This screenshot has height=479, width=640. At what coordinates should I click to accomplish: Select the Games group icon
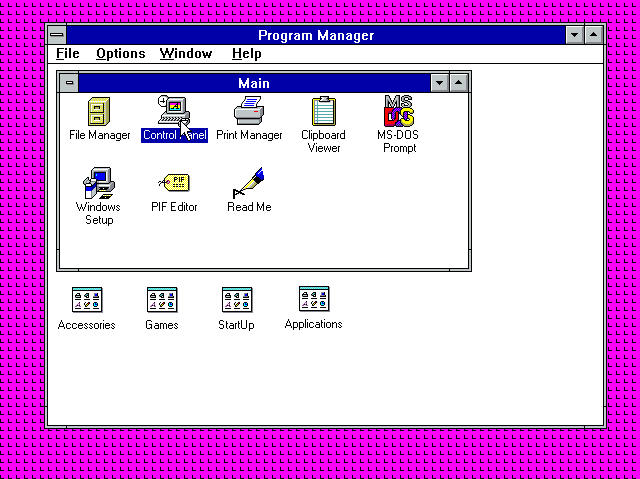[x=162, y=299]
